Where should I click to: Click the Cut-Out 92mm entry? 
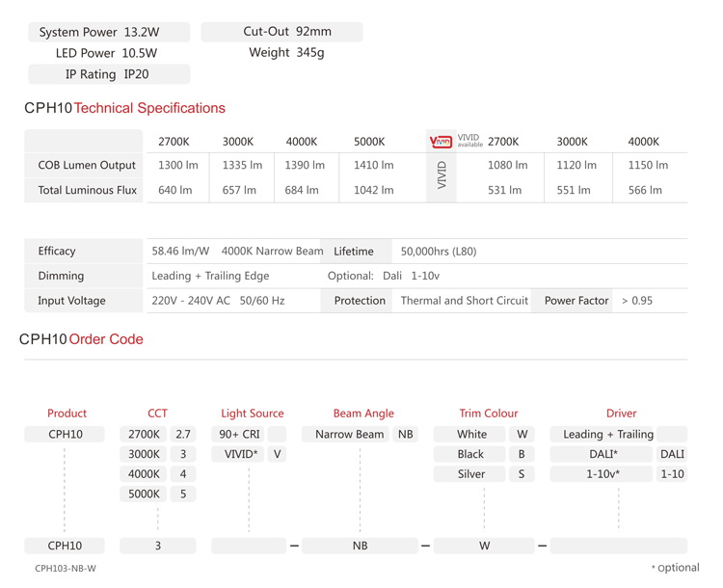281,32
